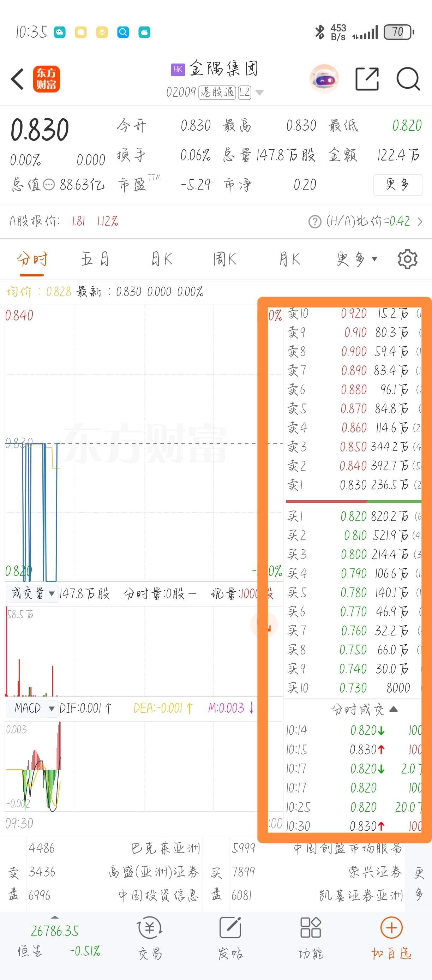Open the H/A 比价 chevron

[x=419, y=221]
